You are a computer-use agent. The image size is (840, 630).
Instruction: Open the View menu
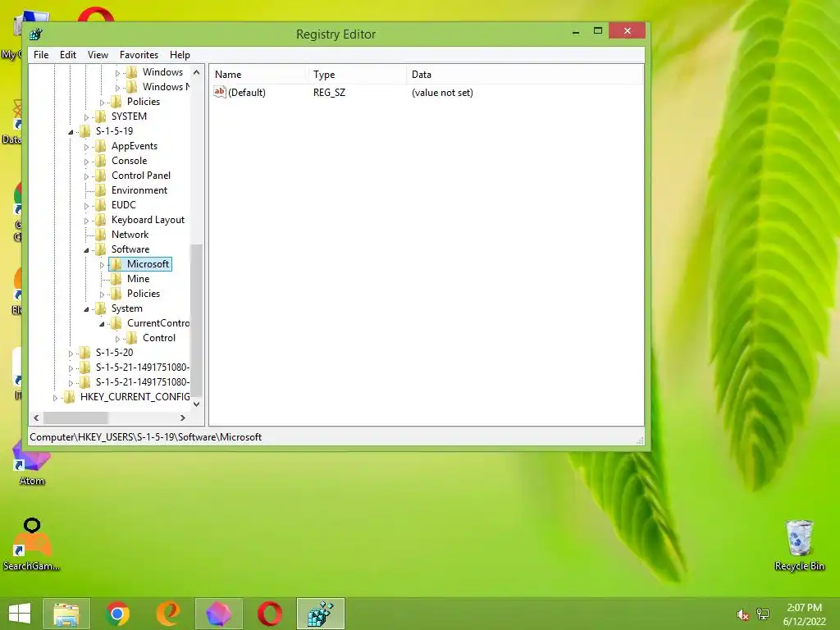tap(98, 55)
